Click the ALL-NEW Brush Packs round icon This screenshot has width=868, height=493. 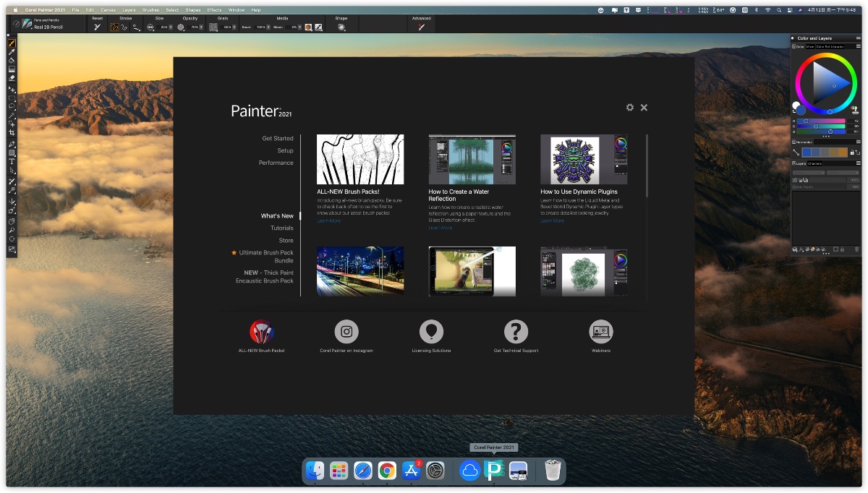tap(261, 332)
